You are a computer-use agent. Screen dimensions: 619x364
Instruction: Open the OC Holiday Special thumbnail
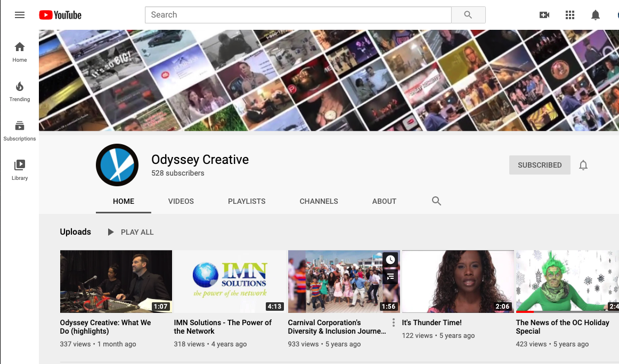tap(567, 282)
